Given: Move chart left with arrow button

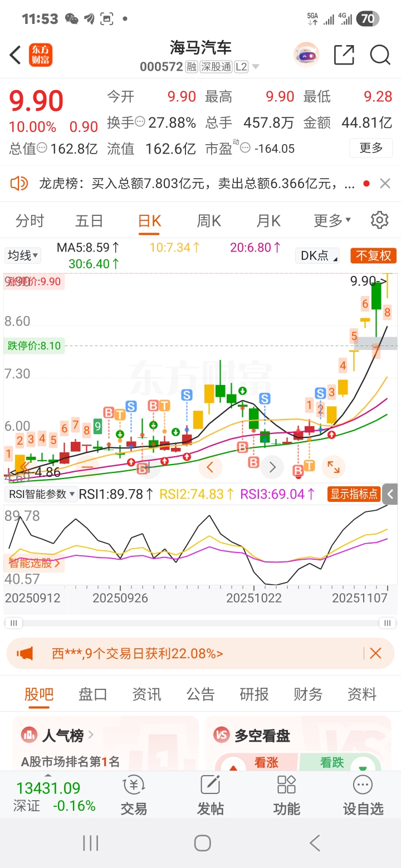Looking at the screenshot, I should (210, 467).
